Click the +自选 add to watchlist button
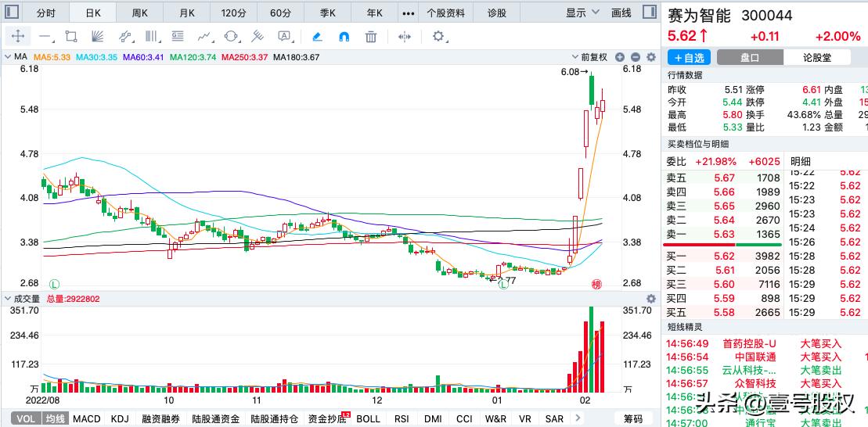 (x=689, y=58)
